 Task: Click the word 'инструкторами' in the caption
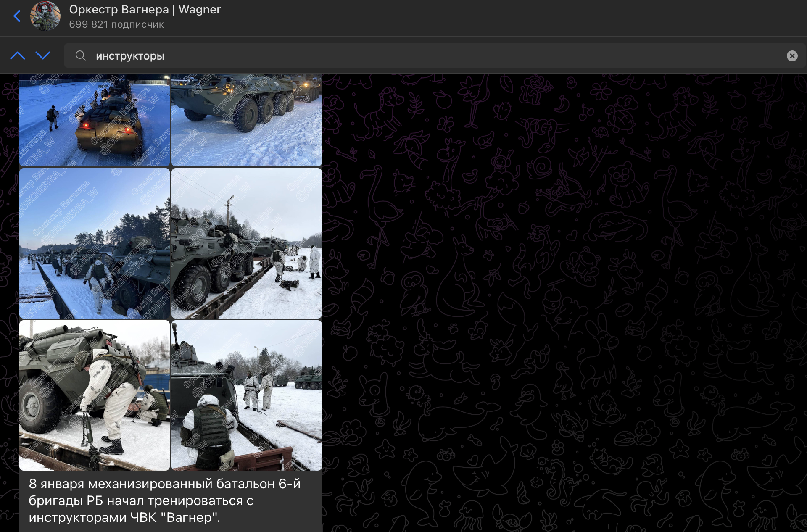pos(77,518)
